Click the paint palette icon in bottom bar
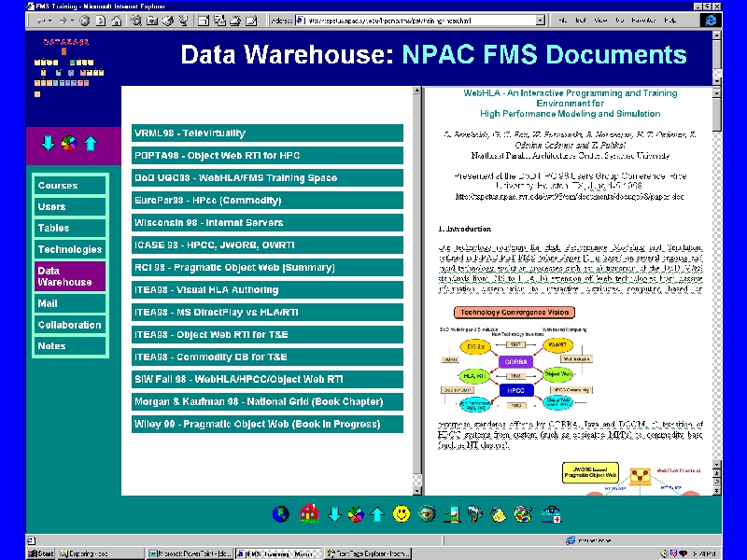The width and height of the screenshot is (747, 560). (523, 514)
